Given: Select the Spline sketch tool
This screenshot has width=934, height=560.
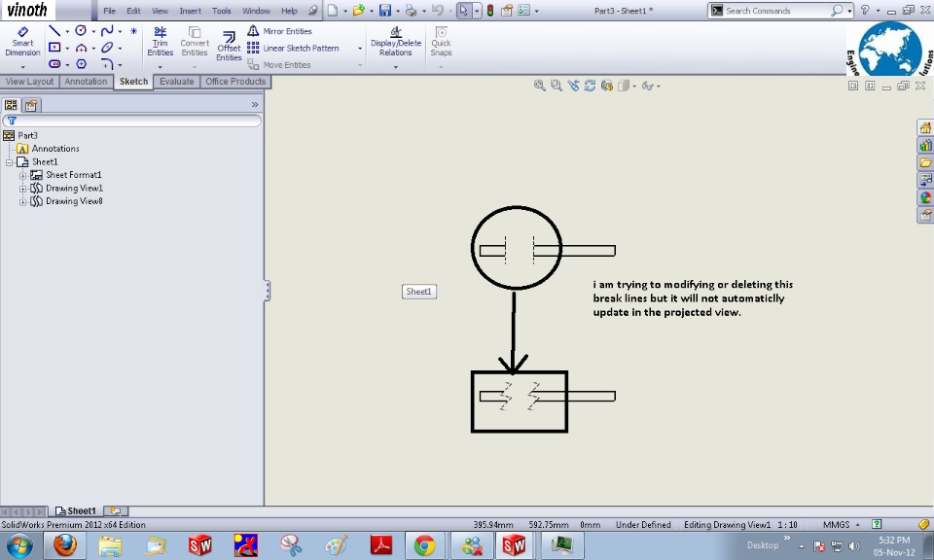Looking at the screenshot, I should tap(107, 31).
